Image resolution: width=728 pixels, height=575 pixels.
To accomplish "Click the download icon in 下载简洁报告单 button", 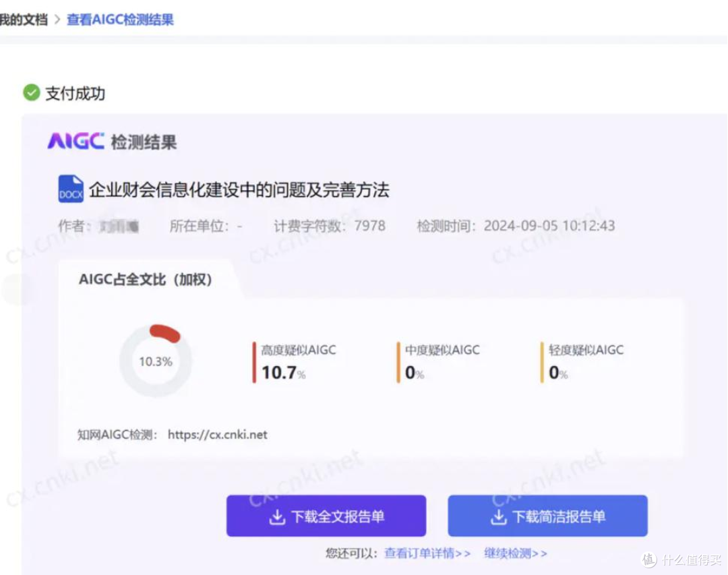I will point(499,516).
